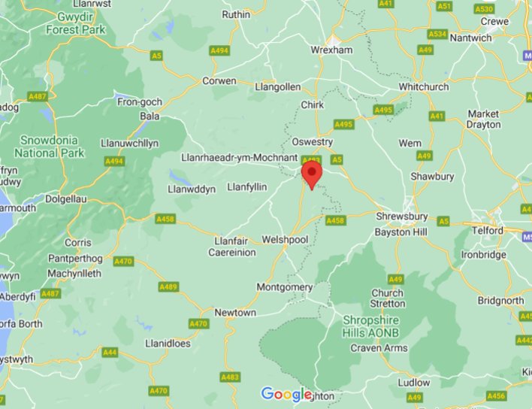Click the Shrewsbury town label
The image size is (532, 409).
click(x=402, y=217)
